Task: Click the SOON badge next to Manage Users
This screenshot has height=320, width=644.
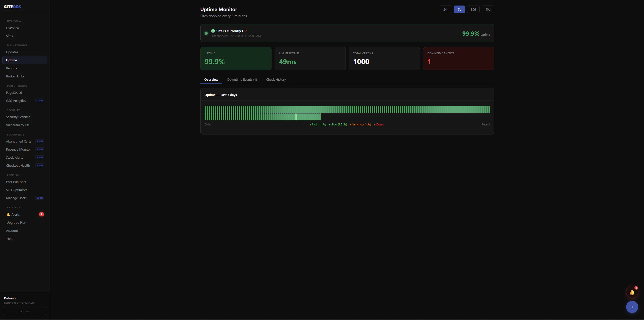Action: coord(40,198)
